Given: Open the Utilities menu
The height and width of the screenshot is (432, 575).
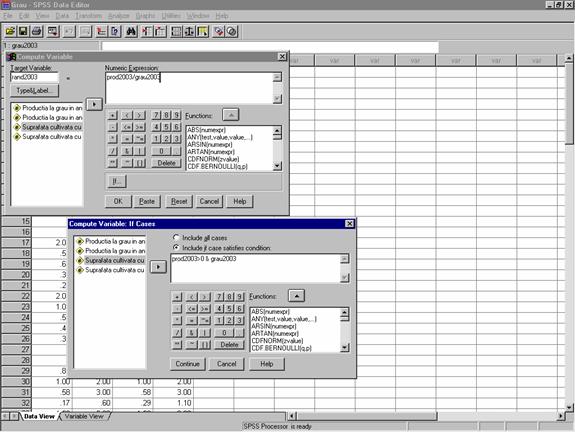Looking at the screenshot, I should (171, 16).
